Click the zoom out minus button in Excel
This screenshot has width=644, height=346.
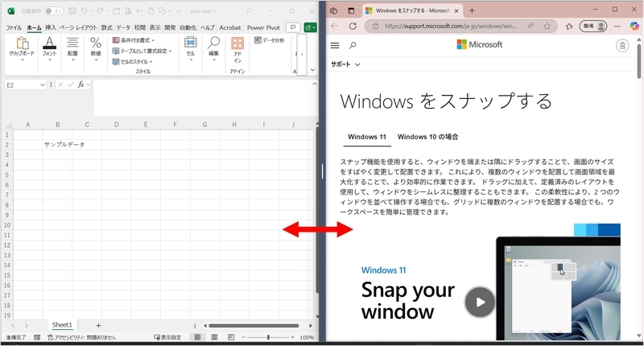[x=243, y=337]
